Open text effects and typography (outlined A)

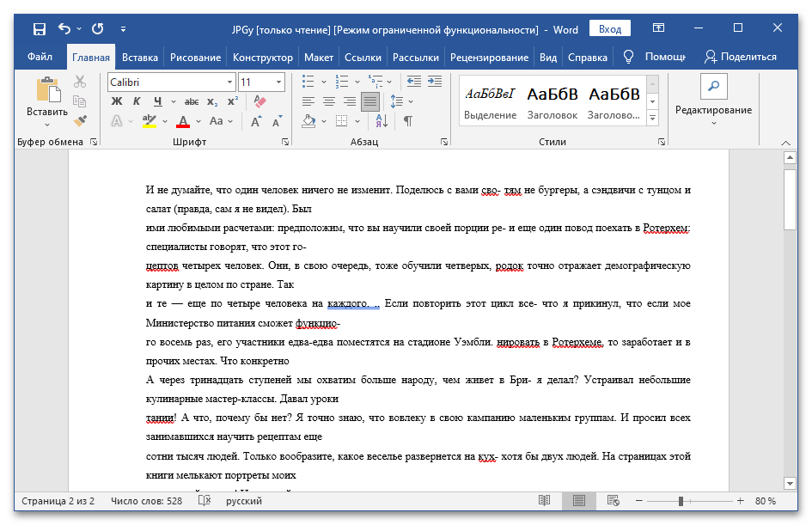(117, 121)
